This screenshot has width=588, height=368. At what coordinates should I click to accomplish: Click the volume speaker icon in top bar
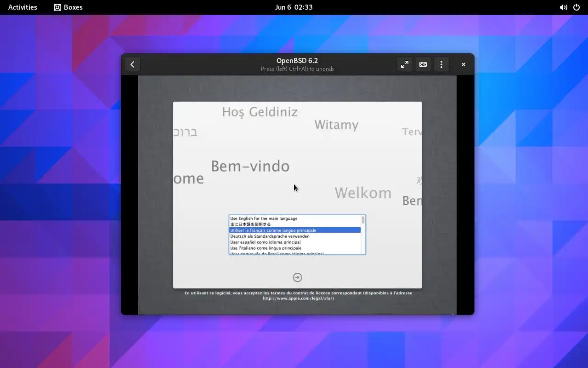tap(563, 7)
